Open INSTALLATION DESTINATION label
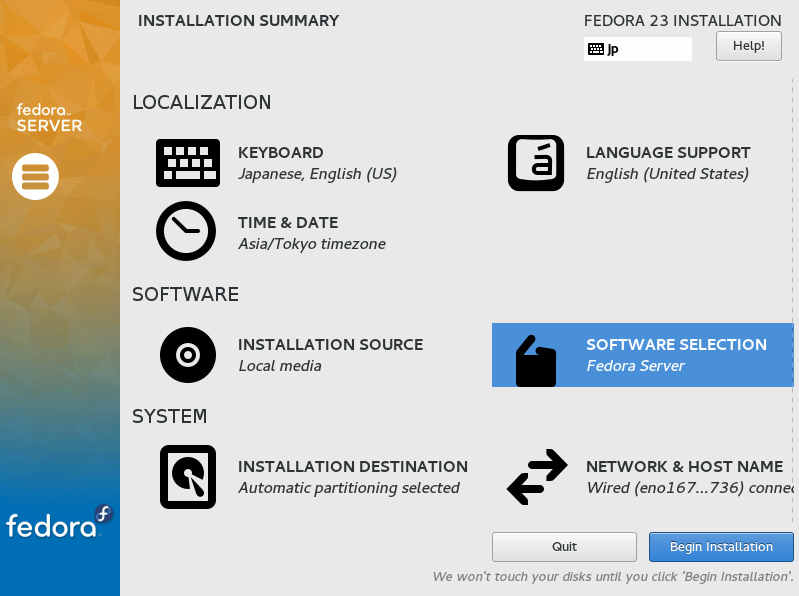The image size is (799, 596). pos(353,466)
